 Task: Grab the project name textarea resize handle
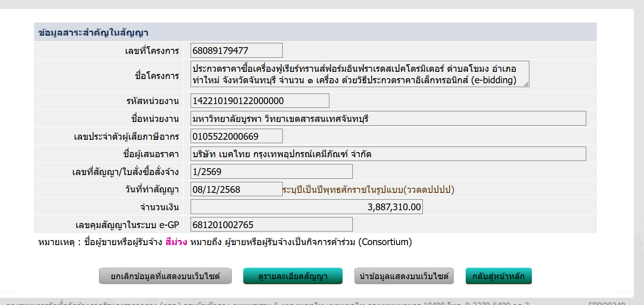[x=526, y=84]
